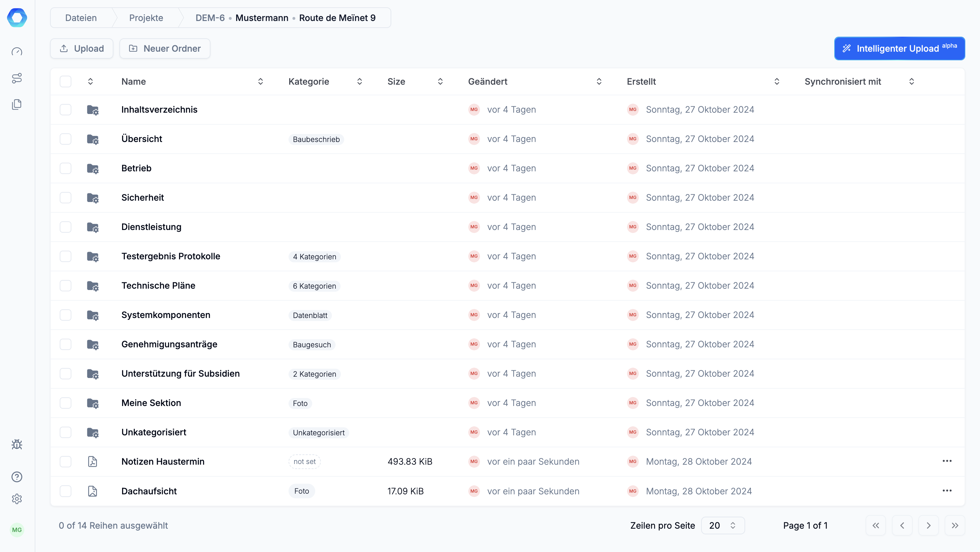Click the Sicherheit folder icon
This screenshot has height=552, width=980.
pyautogui.click(x=93, y=198)
